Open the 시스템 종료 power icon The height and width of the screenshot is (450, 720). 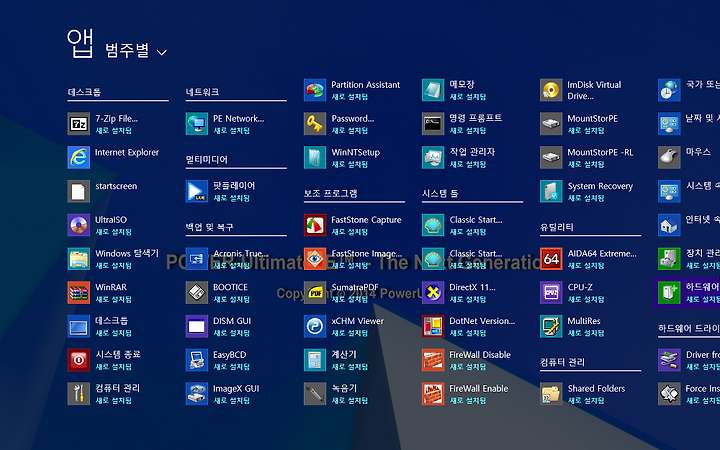(x=79, y=360)
